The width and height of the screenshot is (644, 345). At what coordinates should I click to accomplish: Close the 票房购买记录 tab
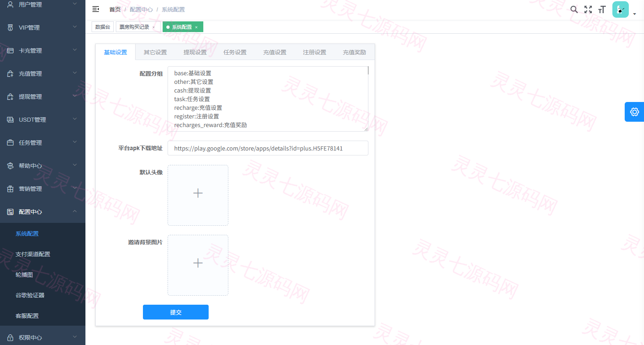click(154, 27)
